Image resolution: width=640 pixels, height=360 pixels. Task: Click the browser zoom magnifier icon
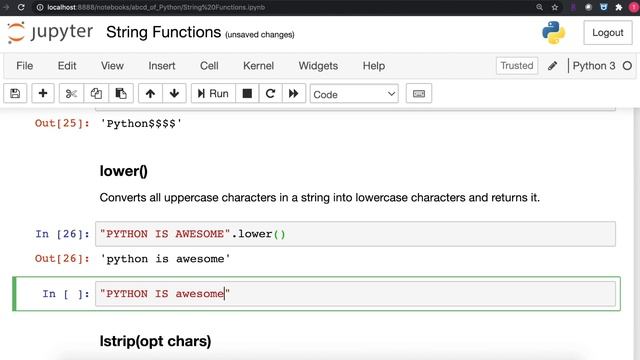(540, 7)
